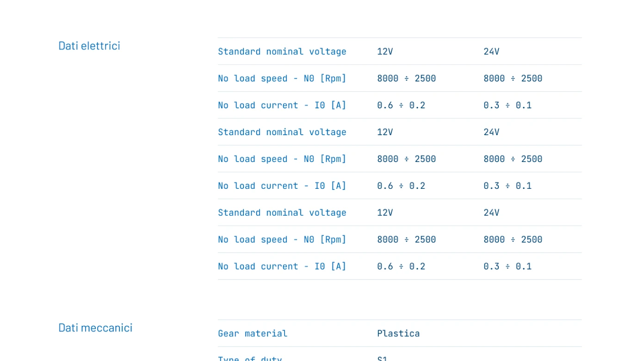Click the Type of duty label
Screen dimensions: 644x361
tap(250, 358)
